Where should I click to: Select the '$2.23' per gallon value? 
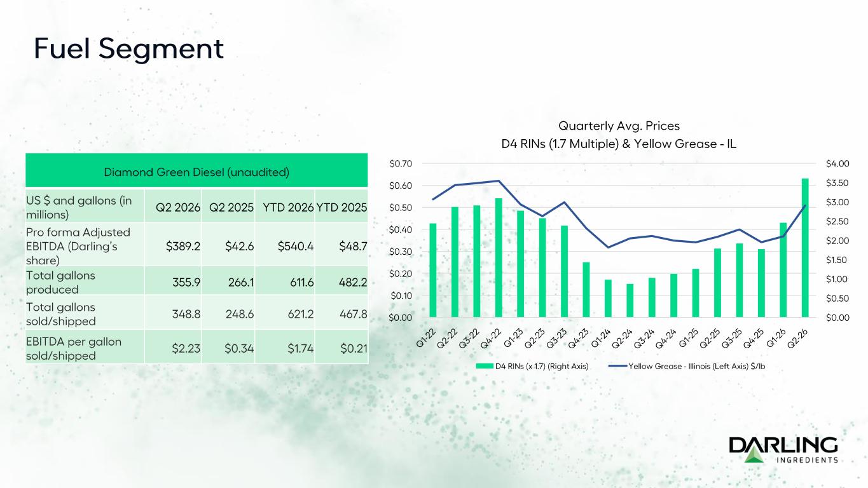tap(186, 348)
